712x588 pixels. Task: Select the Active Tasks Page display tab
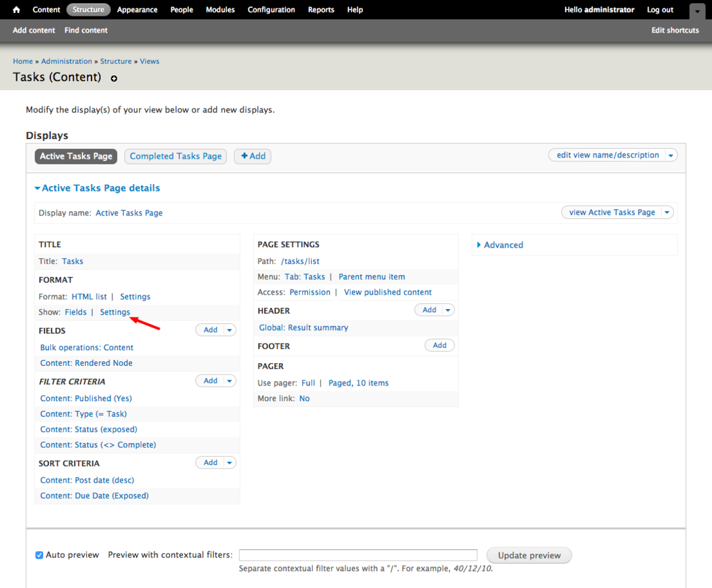coord(76,156)
